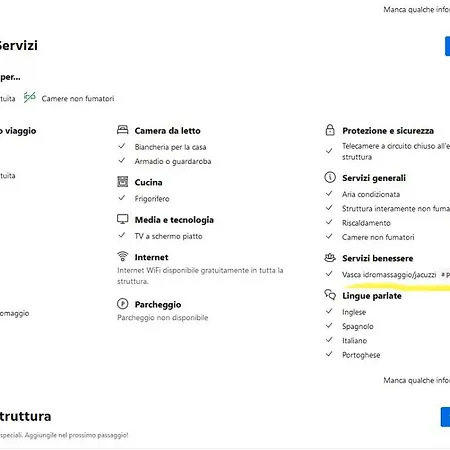Open the Manca qualche info link at top
The height and width of the screenshot is (450, 450).
point(417,9)
